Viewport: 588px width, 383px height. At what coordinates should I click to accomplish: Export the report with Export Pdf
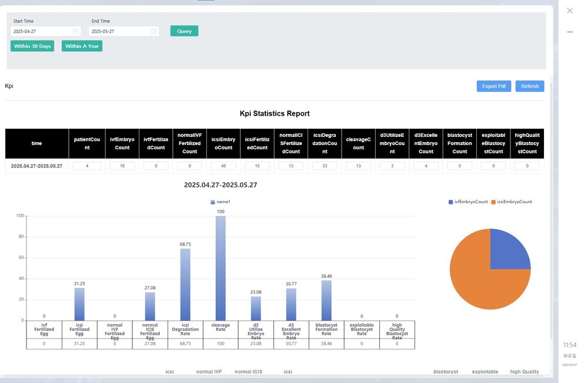point(493,86)
